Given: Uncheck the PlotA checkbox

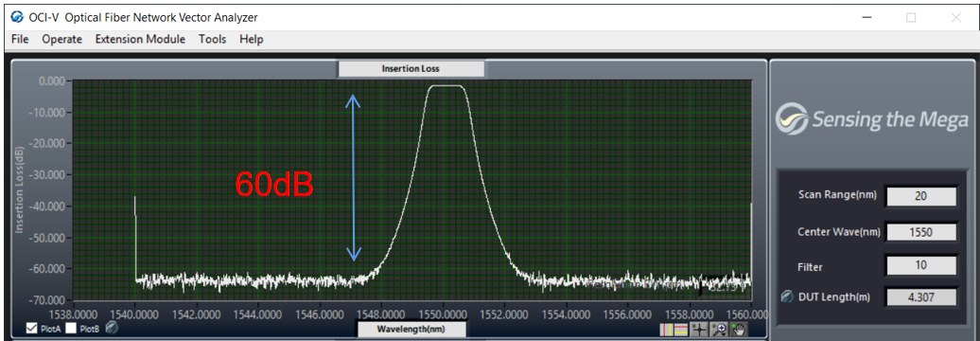Looking at the screenshot, I should (32, 329).
